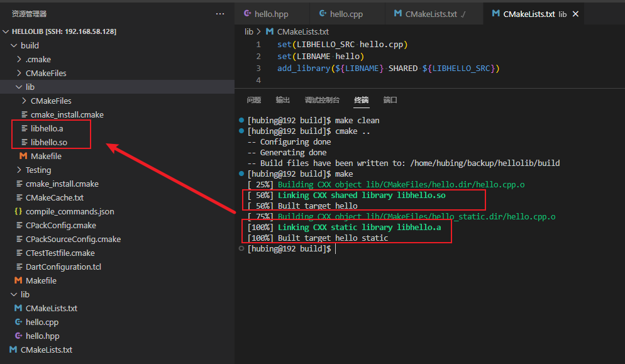625x364 pixels.
Task: Click file icon of CMakeCache.txt
Action: coord(19,198)
